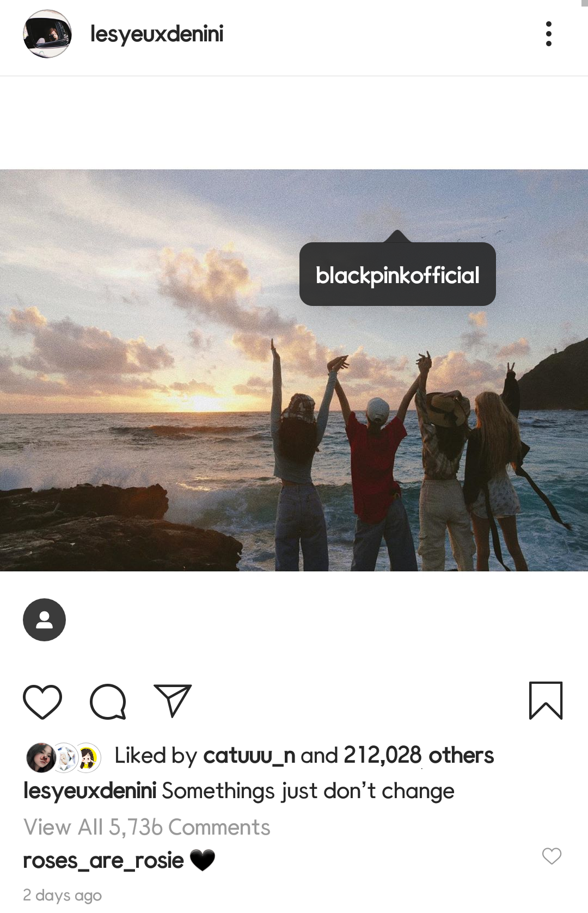
Task: View All 5,736 Comments
Action: (147, 828)
